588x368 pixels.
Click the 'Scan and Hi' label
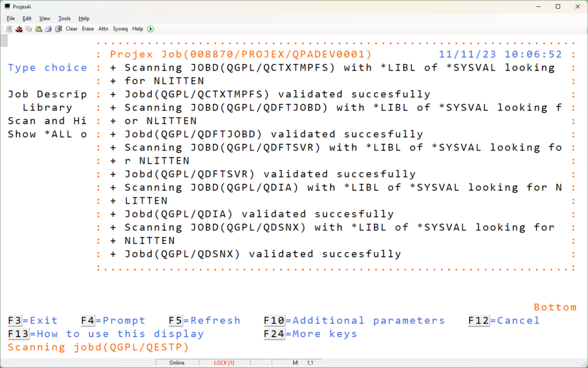click(47, 121)
